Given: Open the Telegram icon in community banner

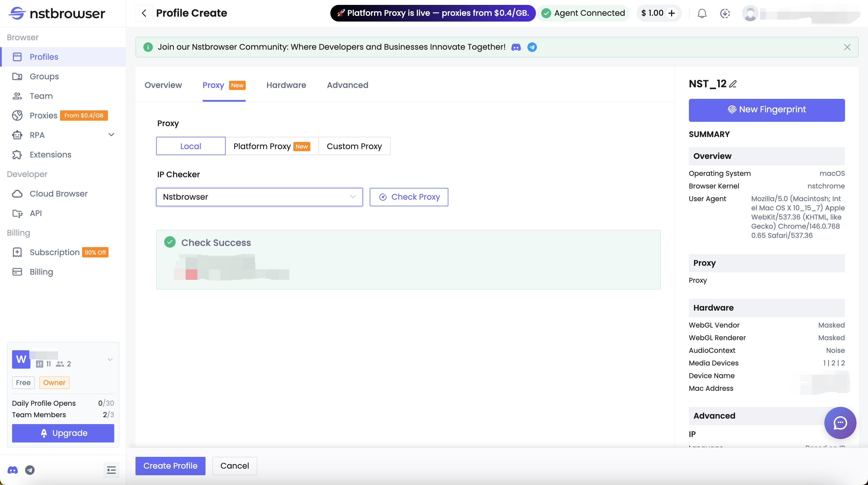Looking at the screenshot, I should click(532, 47).
